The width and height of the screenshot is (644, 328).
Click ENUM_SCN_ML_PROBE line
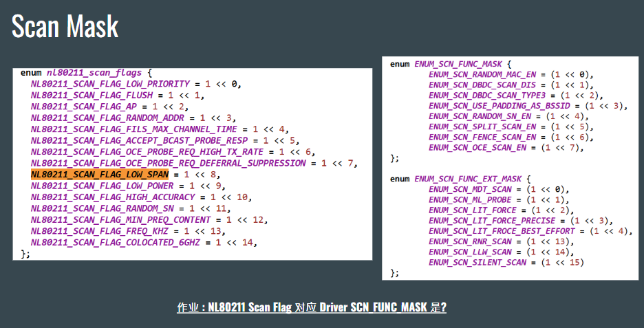tap(499, 200)
